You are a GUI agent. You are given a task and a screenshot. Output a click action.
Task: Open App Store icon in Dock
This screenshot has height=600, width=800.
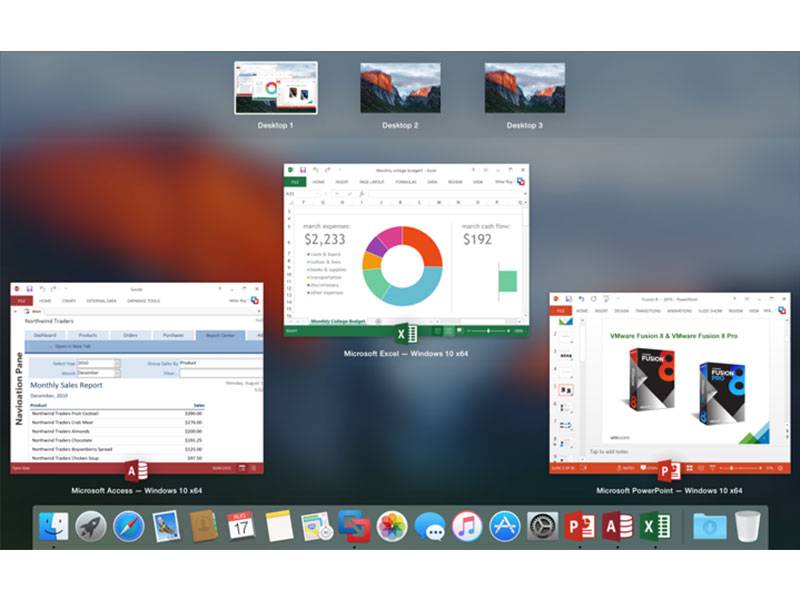click(x=505, y=526)
